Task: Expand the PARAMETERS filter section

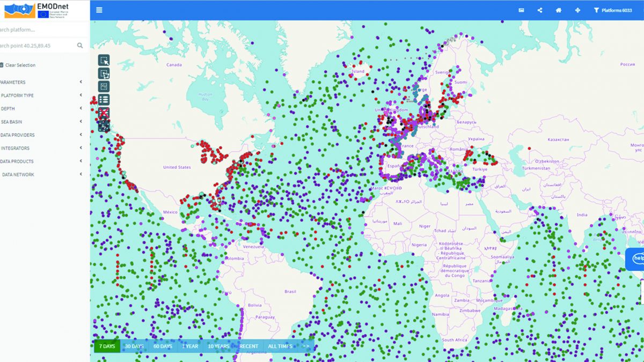Action: pyautogui.click(x=80, y=82)
